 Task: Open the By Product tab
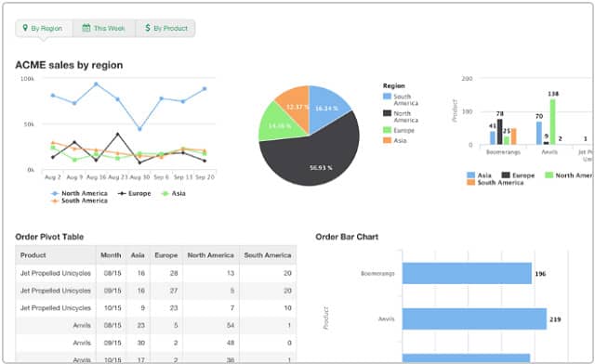165,28
